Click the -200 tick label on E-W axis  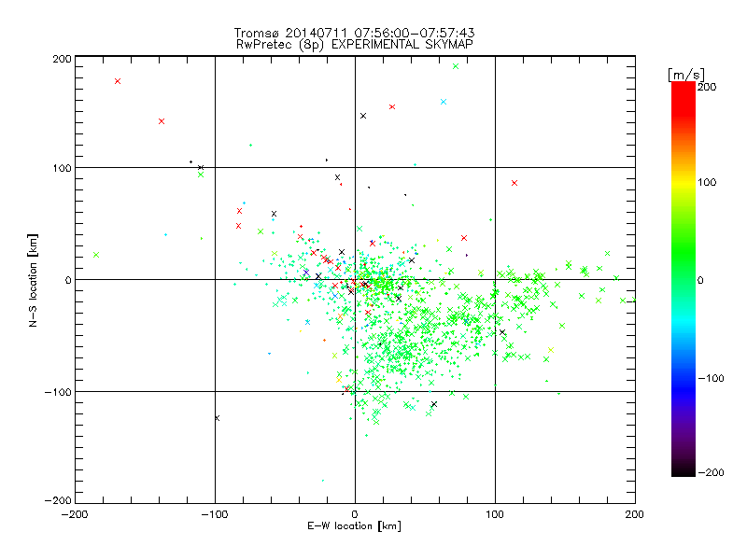point(75,514)
